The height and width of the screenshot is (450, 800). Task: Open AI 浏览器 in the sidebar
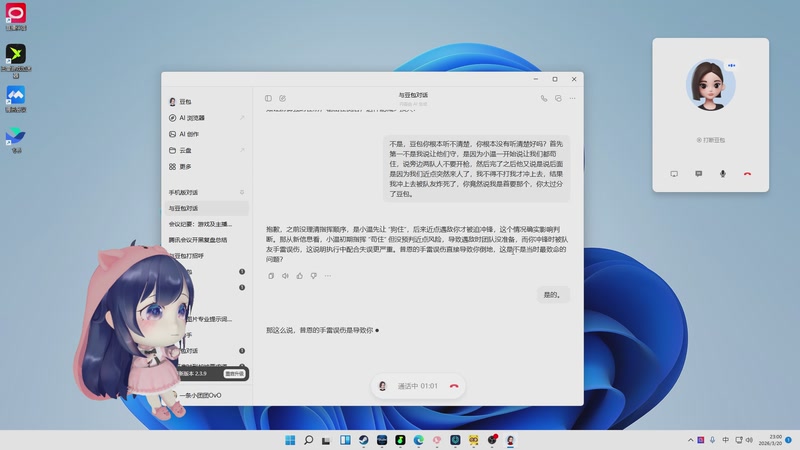[207, 118]
